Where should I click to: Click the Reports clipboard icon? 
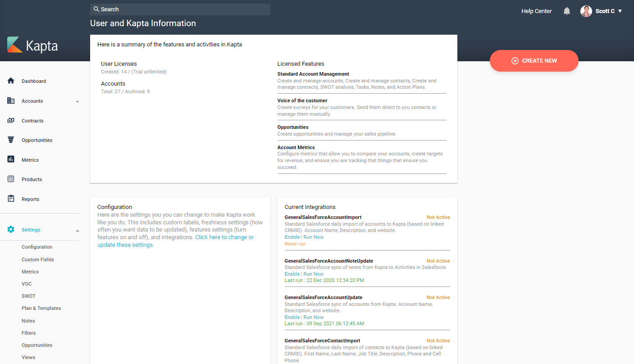click(11, 199)
